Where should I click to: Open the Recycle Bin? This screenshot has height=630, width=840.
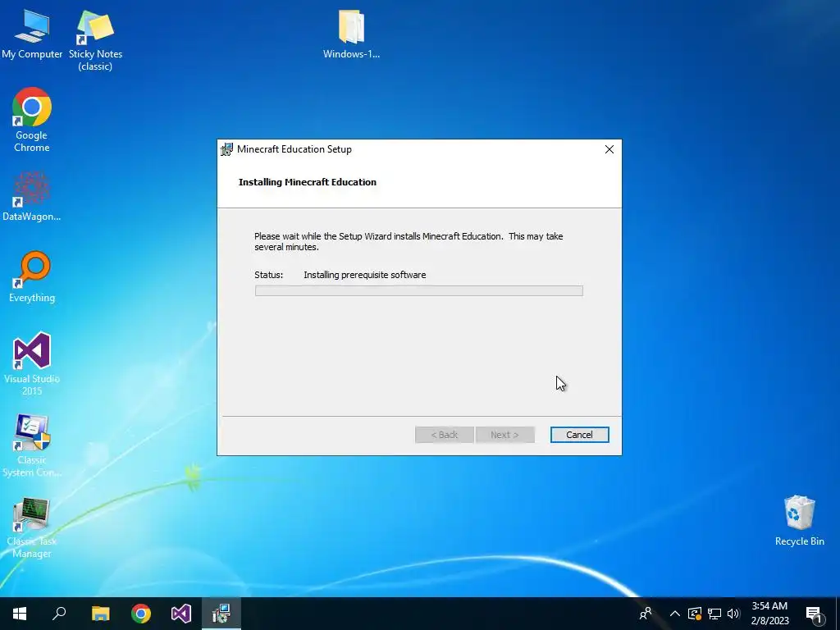pyautogui.click(x=799, y=520)
